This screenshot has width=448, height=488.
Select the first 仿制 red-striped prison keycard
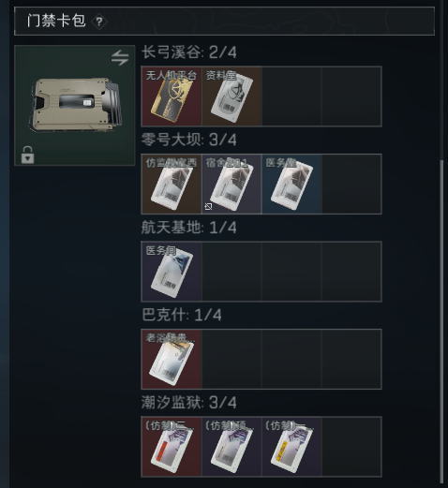tap(172, 447)
